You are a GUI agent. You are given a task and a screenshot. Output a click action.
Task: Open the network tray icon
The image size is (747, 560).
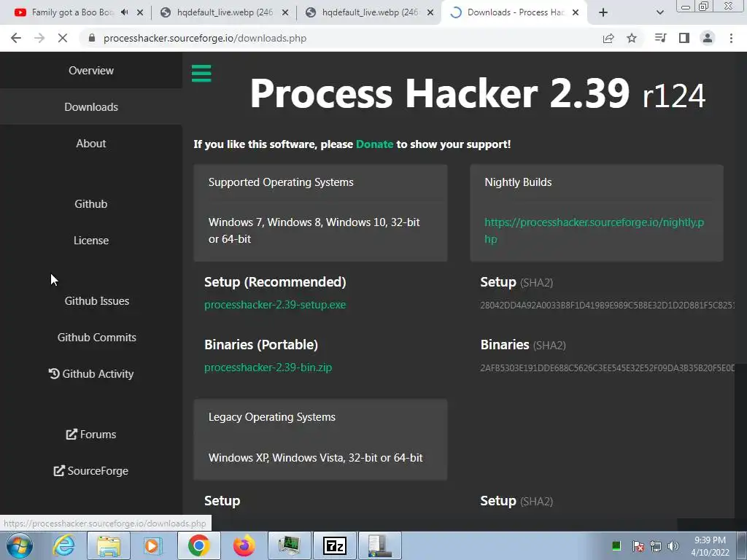tap(656, 546)
